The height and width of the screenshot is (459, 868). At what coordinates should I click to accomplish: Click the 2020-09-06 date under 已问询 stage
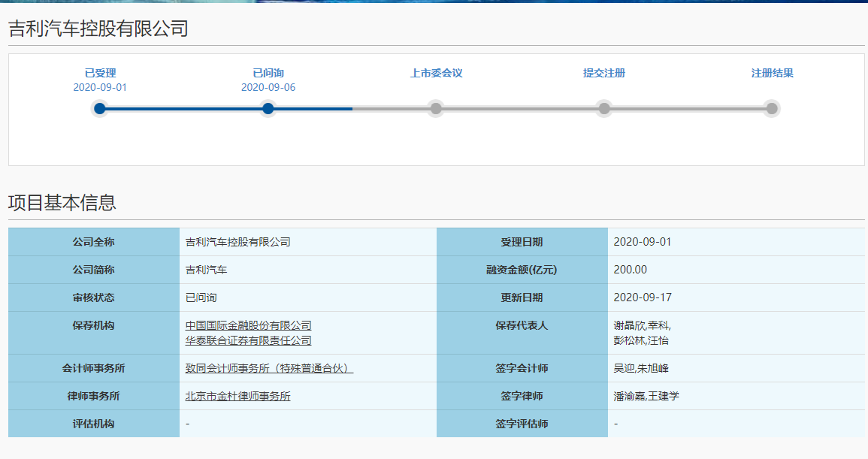[268, 87]
